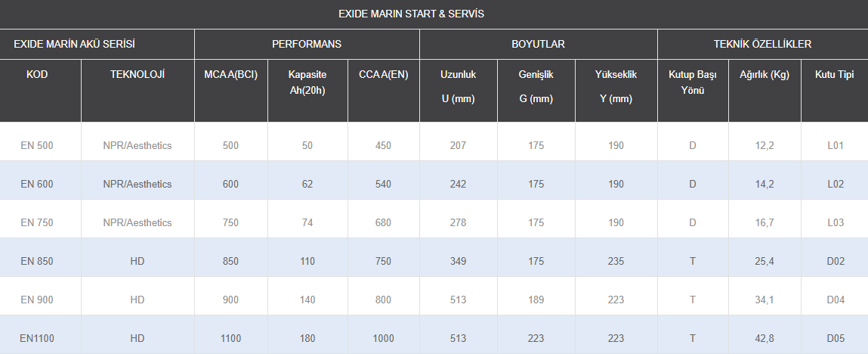Screen dimensions: 868x354
Task: Select capacity value 180 in EN1100 row
Action: click(307, 338)
